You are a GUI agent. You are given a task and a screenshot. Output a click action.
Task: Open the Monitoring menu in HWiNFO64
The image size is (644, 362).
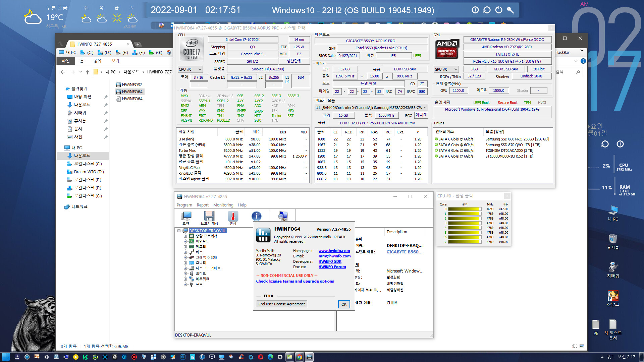pos(223,205)
